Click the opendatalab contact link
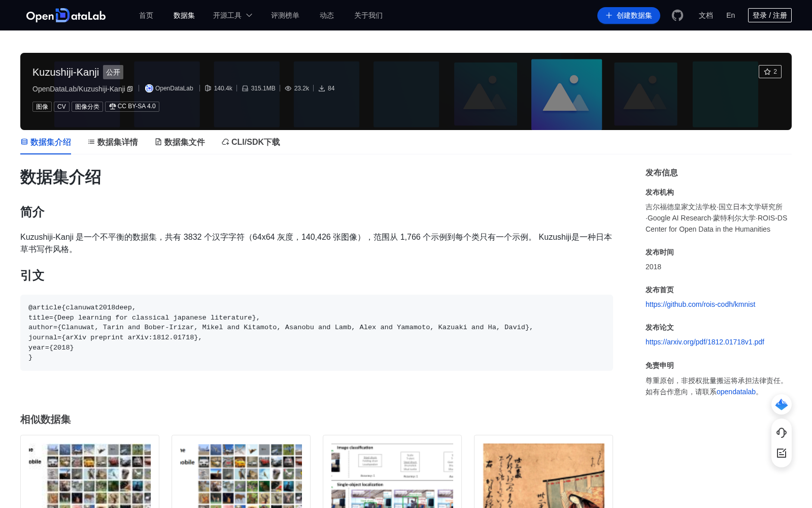The image size is (812, 508). pyautogui.click(x=736, y=392)
